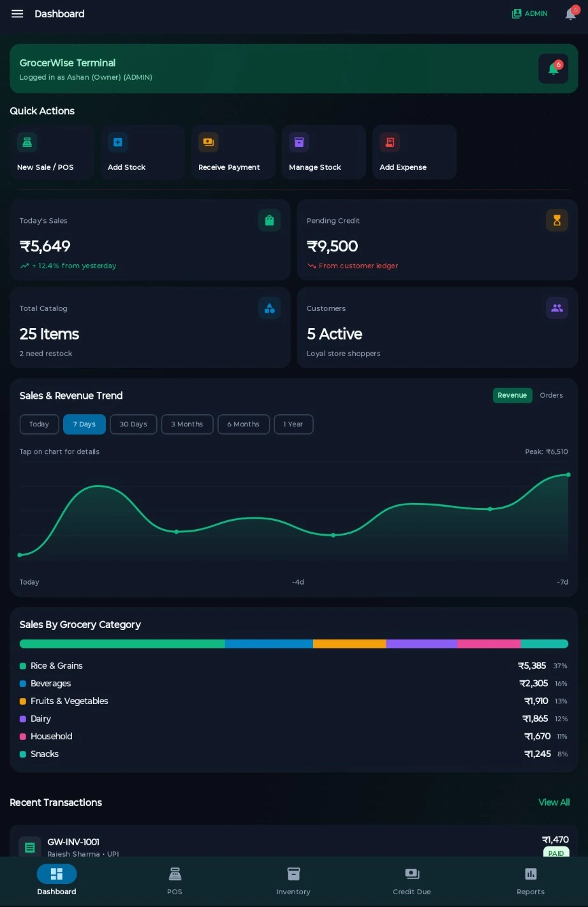The height and width of the screenshot is (907, 588).
Task: Click the invoice icon beside GW-INV-1001
Action: tap(29, 847)
